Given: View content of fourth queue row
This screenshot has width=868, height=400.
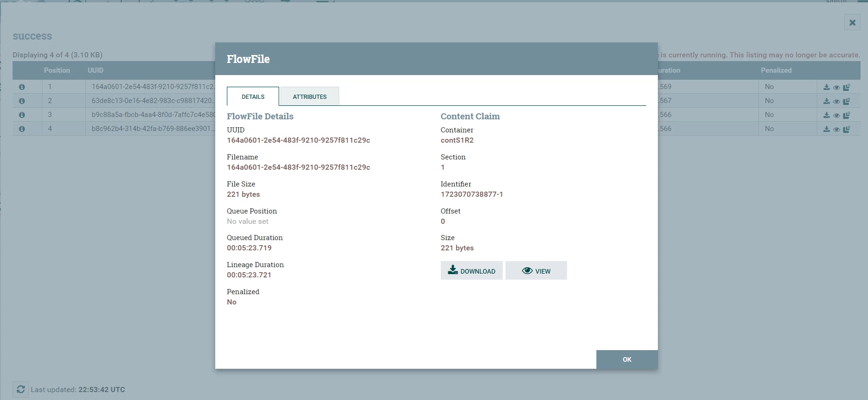Looking at the screenshot, I should coord(836,129).
